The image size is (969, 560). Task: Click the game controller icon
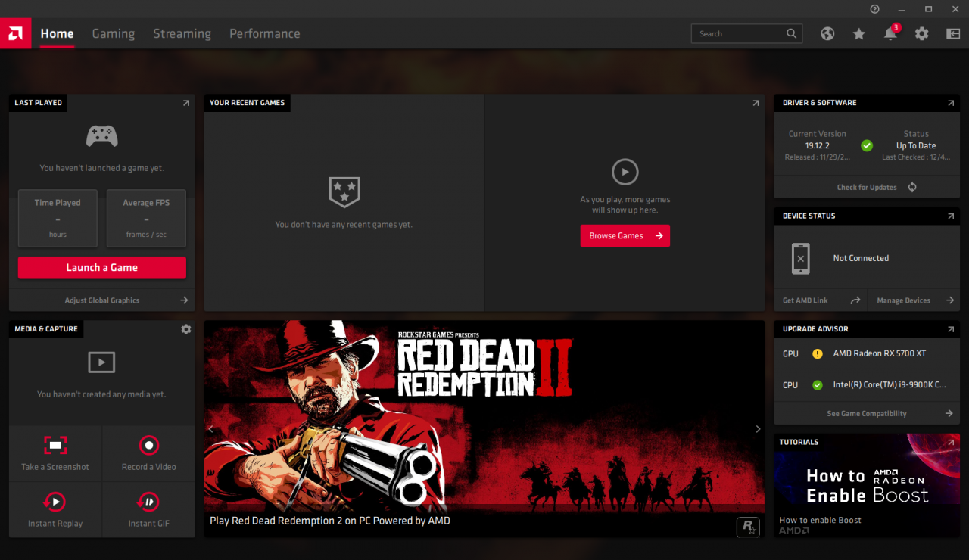[101, 136]
